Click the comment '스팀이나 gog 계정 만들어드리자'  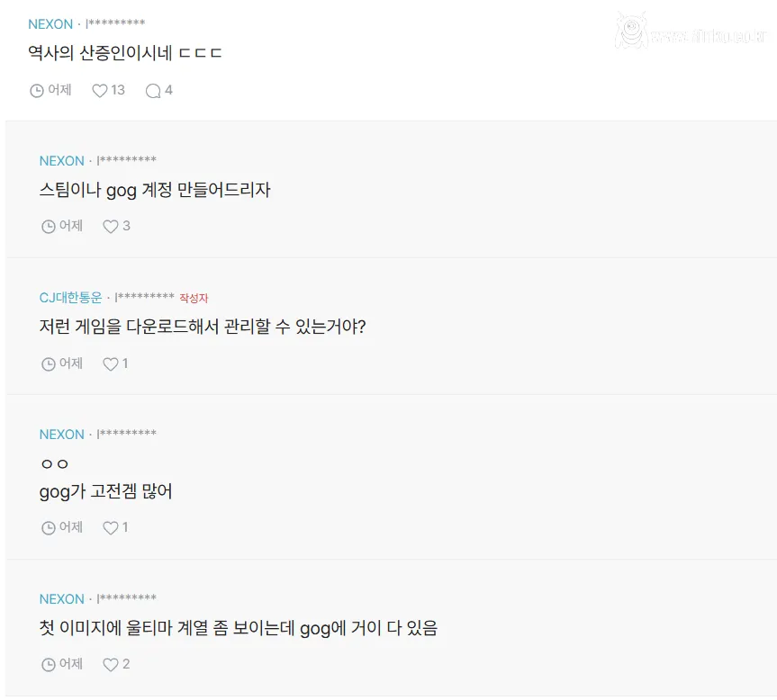pos(155,191)
